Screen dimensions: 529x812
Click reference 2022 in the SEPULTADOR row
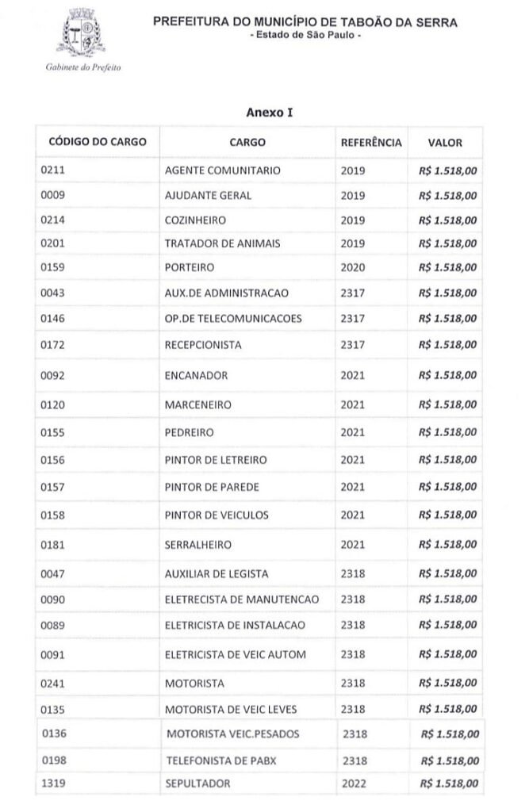pos(355,783)
